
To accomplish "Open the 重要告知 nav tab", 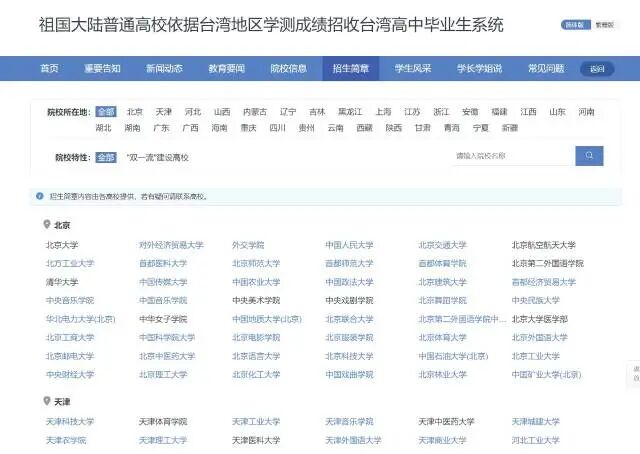I will pos(102,68).
